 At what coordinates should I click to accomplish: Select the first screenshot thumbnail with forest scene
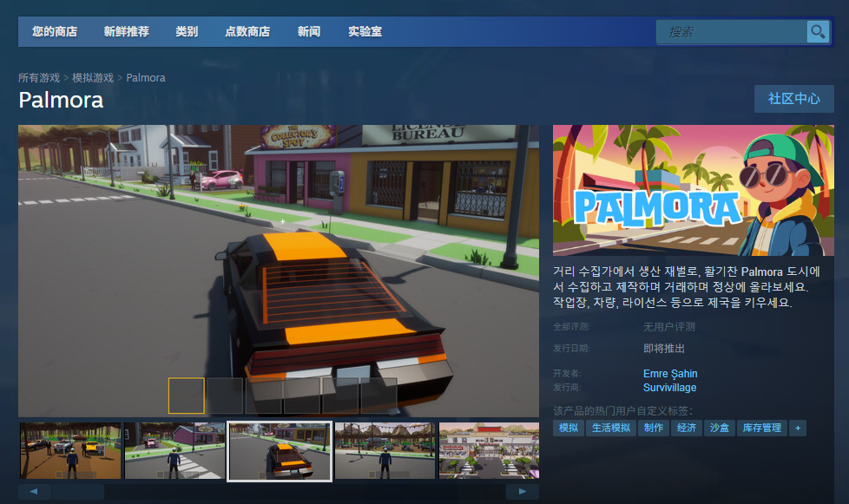coord(71,451)
